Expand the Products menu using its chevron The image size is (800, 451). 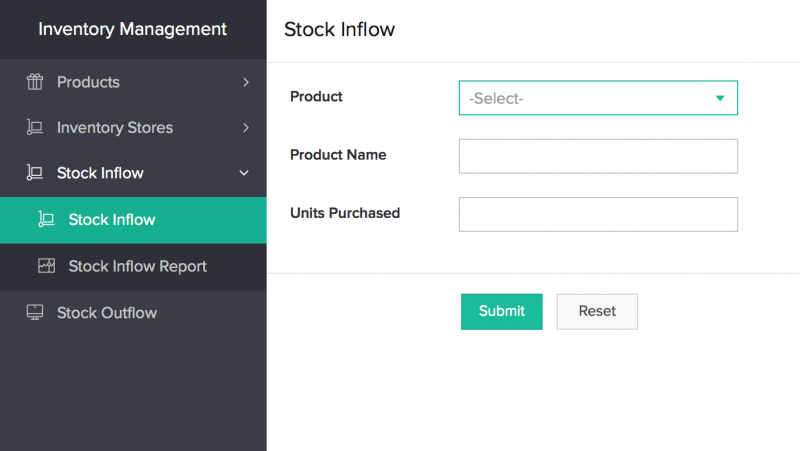[x=245, y=82]
